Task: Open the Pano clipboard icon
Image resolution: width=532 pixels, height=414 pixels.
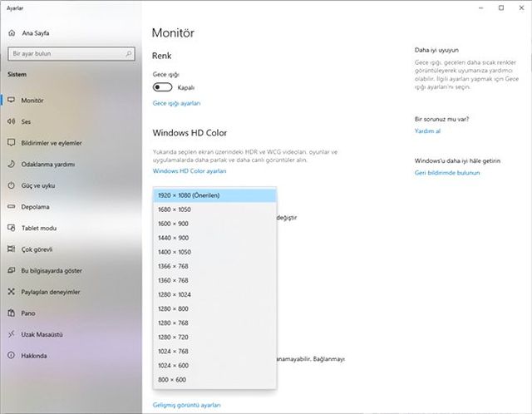Action: [x=11, y=313]
